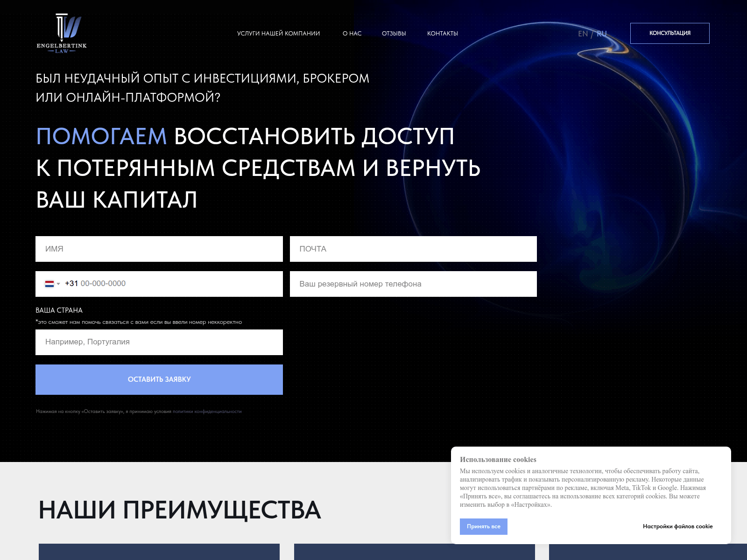Open УСЛУГИ НАШЕЙ КОМПАНИИ menu item
Image resolution: width=747 pixels, height=560 pixels.
[x=278, y=34]
